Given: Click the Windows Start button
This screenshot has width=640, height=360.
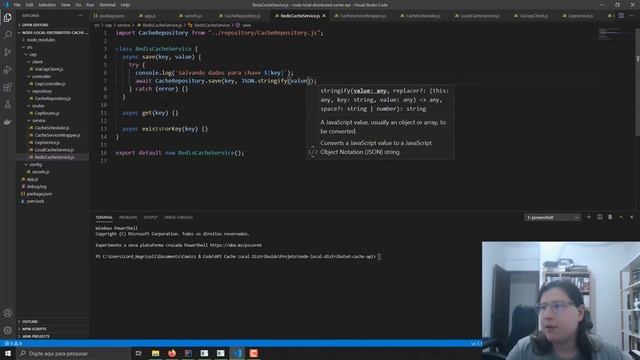Looking at the screenshot, I should 8,353.
